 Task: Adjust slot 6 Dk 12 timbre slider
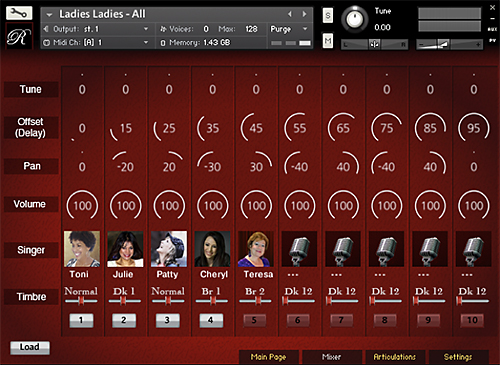(299, 301)
